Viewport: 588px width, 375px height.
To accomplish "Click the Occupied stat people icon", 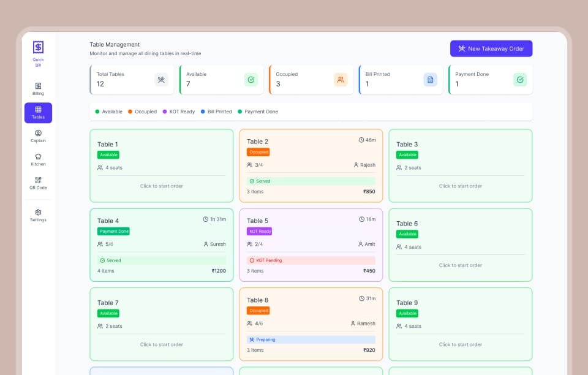I will point(341,80).
